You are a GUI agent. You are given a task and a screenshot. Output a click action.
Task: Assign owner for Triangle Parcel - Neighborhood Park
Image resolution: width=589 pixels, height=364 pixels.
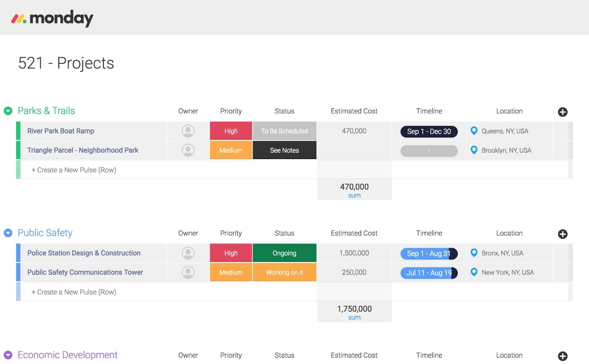[188, 150]
